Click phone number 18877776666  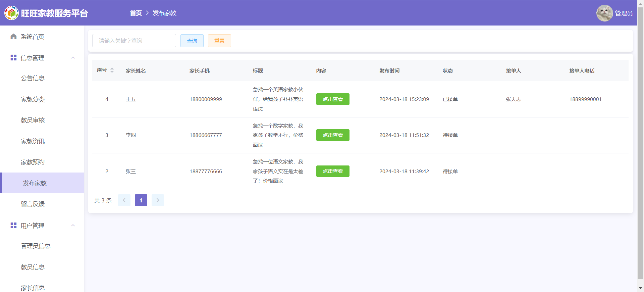pyautogui.click(x=206, y=172)
